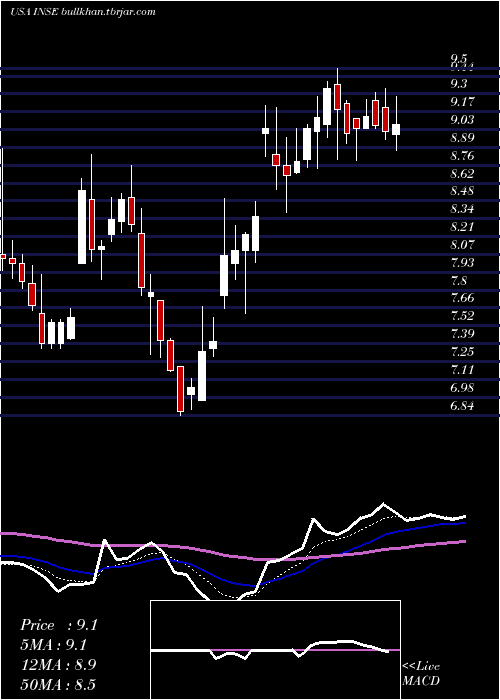Click the 8.21 price axis label

coord(462,227)
